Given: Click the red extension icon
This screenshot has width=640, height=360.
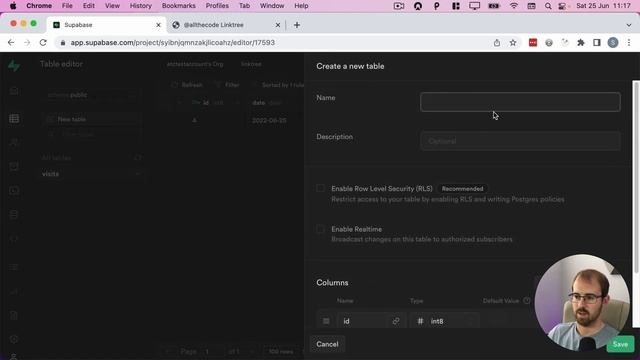Looking at the screenshot, I should click(x=533, y=42).
